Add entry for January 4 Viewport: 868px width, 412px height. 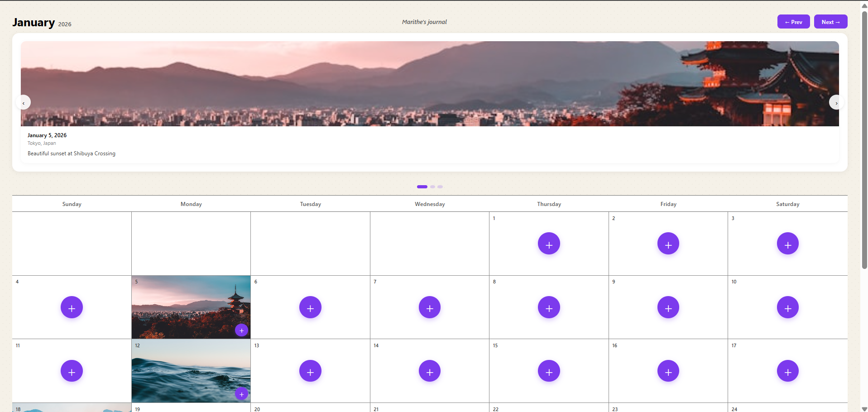[72, 307]
